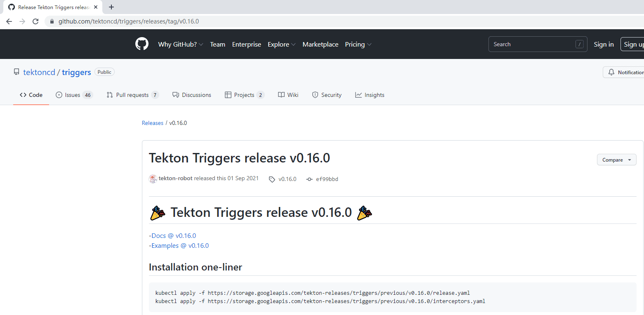Switch to the Code tab
The image size is (644, 315).
pyautogui.click(x=31, y=95)
